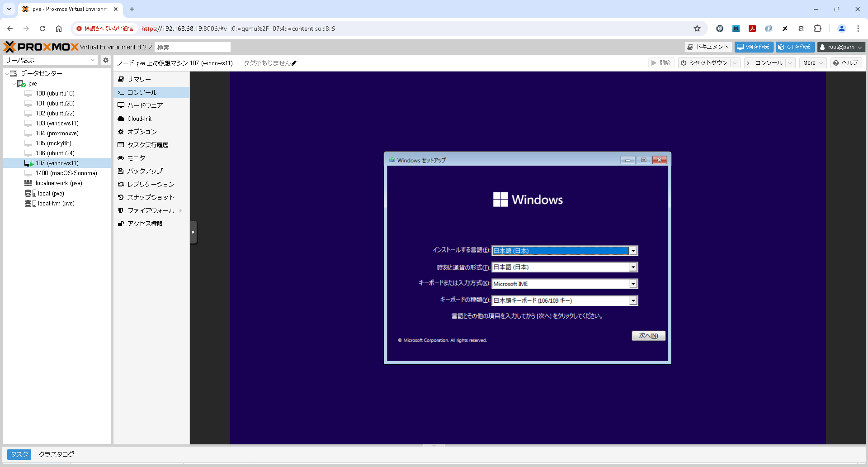This screenshot has height=467, width=868.
Task: Select VM 104 (proxmoxve)
Action: [57, 133]
